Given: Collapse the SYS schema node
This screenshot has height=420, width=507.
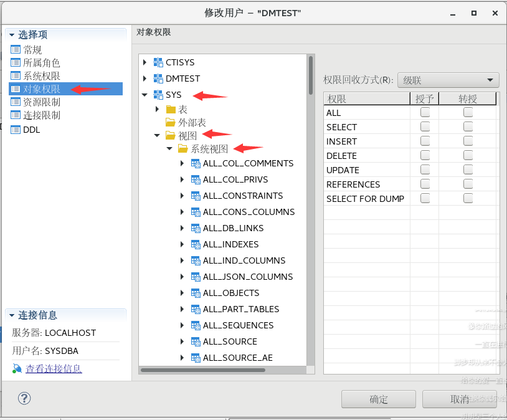Looking at the screenshot, I should (145, 95).
